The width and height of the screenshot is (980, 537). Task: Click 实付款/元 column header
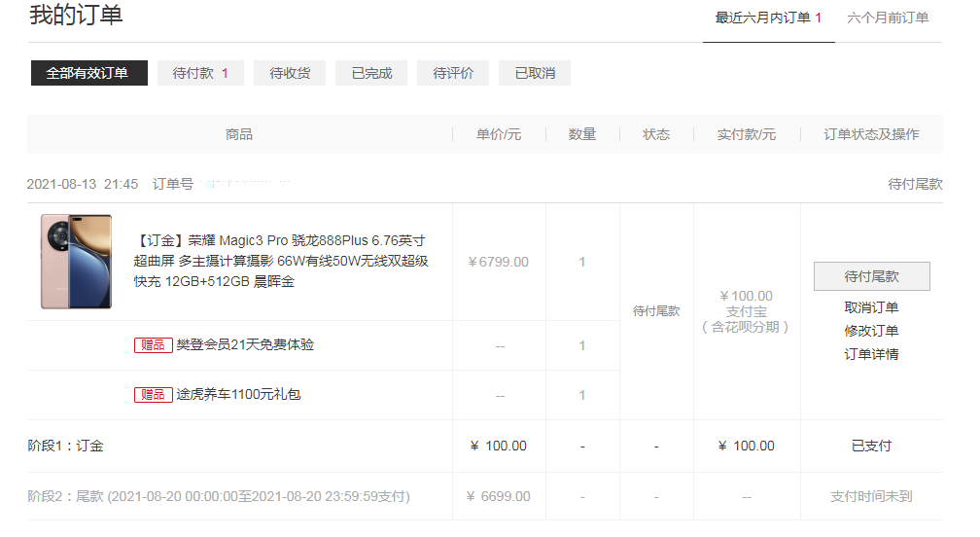(x=747, y=134)
